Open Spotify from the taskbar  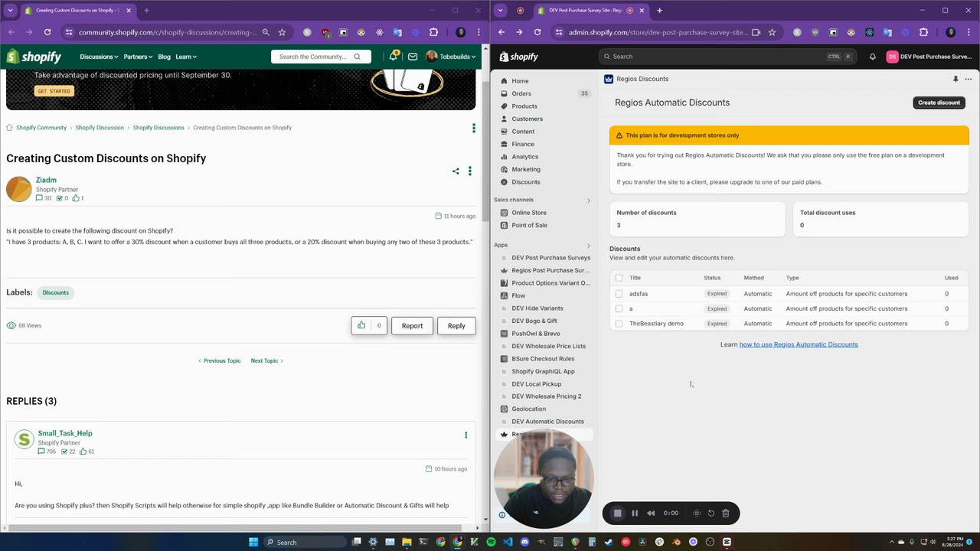491,542
